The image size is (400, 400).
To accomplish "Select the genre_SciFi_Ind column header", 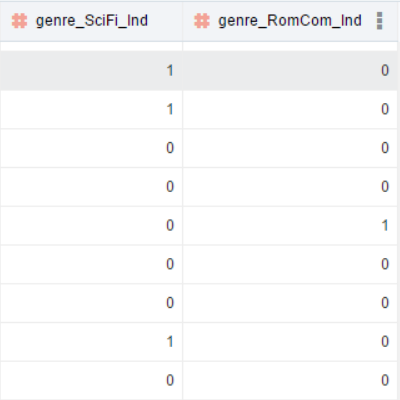I will pyautogui.click(x=91, y=21).
